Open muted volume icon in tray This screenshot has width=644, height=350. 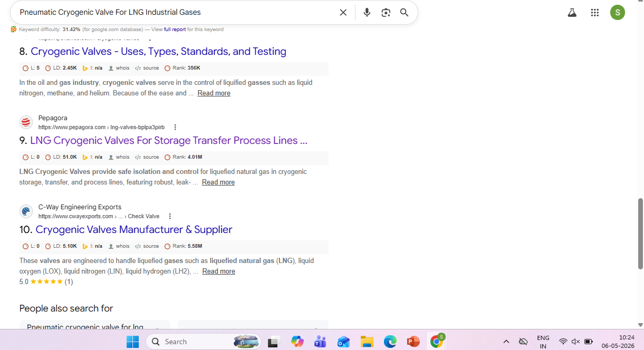[x=575, y=342]
